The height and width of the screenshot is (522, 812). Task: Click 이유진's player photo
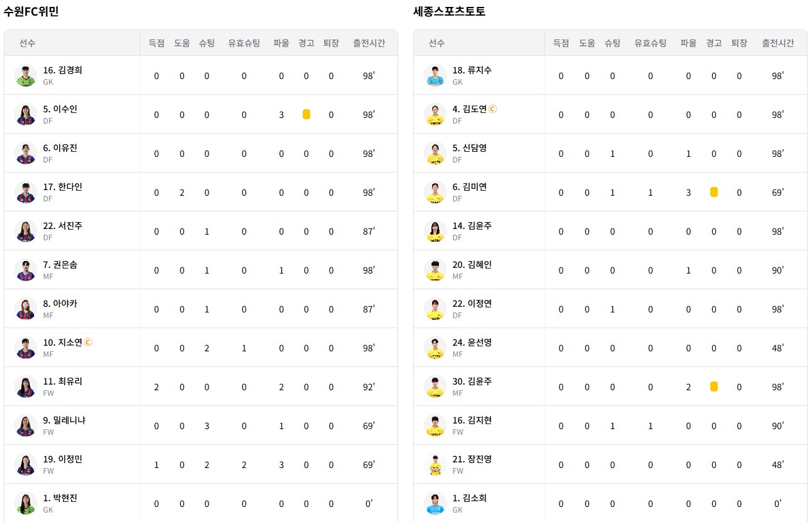point(26,153)
